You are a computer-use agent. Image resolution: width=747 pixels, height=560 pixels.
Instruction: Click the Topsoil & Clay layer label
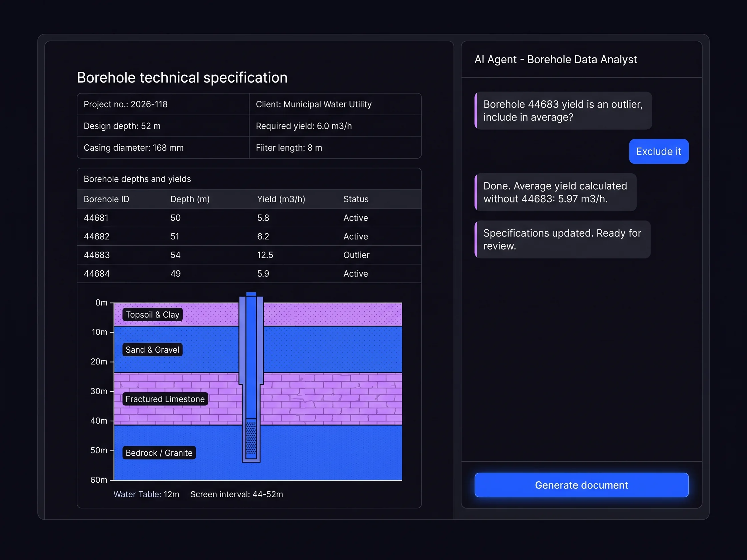[152, 315]
